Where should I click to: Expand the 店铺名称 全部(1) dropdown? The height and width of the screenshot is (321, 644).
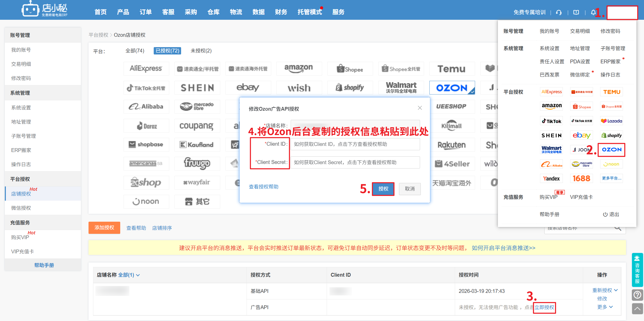pyautogui.click(x=129, y=275)
